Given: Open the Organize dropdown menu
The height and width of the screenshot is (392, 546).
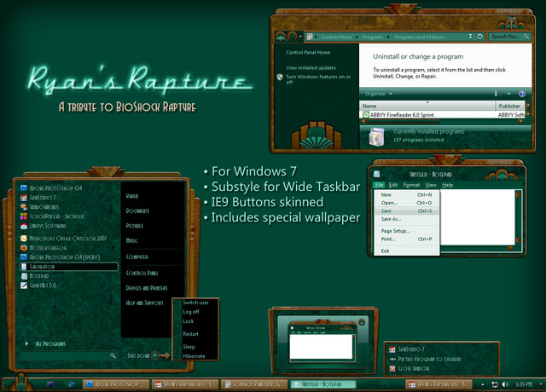Looking at the screenshot, I should (x=379, y=94).
